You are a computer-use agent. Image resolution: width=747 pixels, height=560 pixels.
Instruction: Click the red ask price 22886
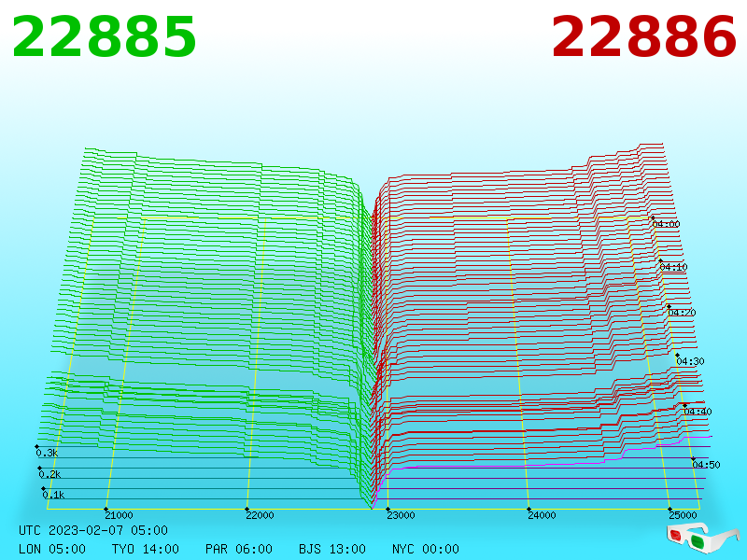click(644, 36)
